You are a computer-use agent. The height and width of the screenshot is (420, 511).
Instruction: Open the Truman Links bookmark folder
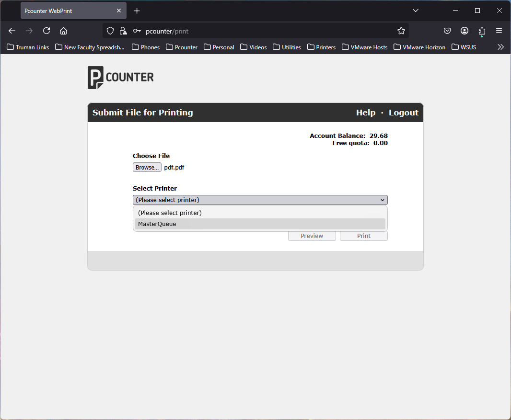[28, 47]
